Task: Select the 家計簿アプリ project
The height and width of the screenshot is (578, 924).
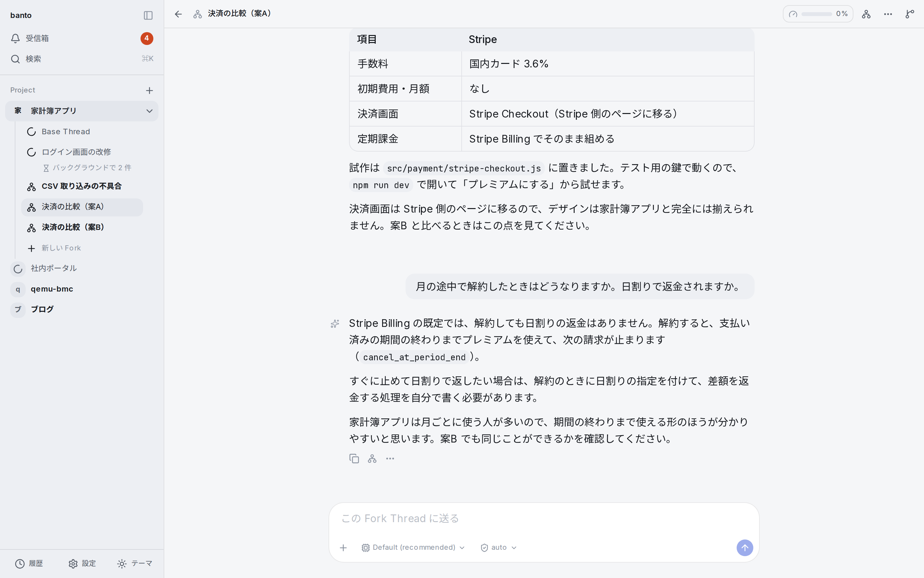Action: tap(82, 111)
